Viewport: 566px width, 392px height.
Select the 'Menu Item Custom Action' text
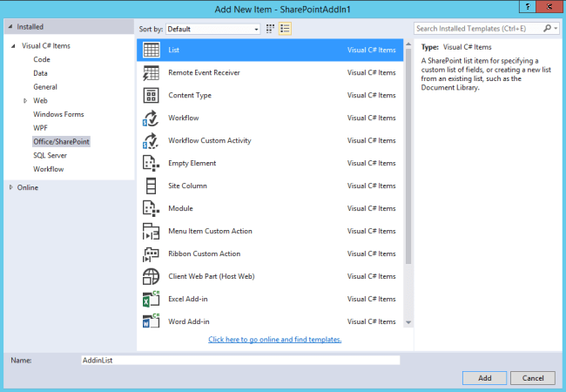[210, 231]
